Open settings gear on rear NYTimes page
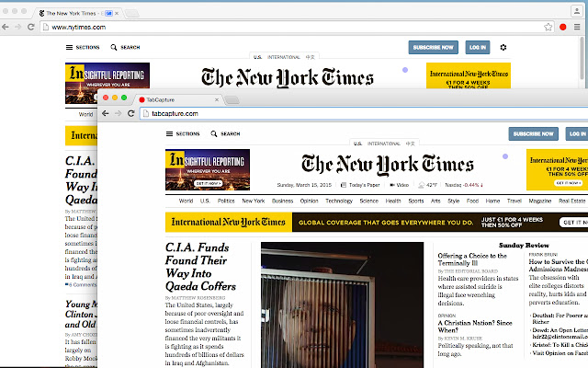 503,47
